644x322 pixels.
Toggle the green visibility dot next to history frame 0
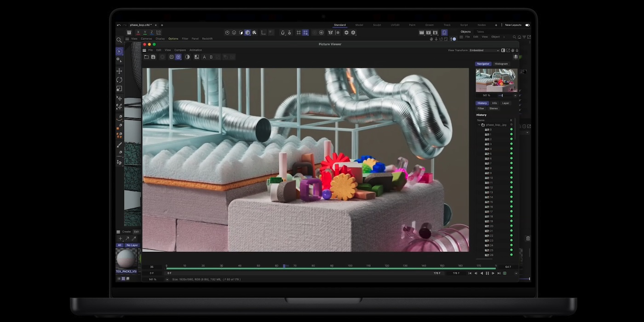pos(511,129)
